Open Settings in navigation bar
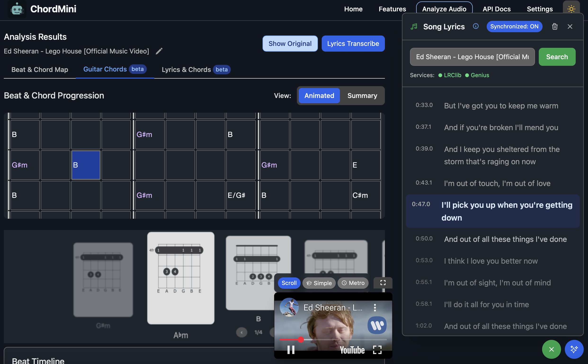 click(x=540, y=9)
